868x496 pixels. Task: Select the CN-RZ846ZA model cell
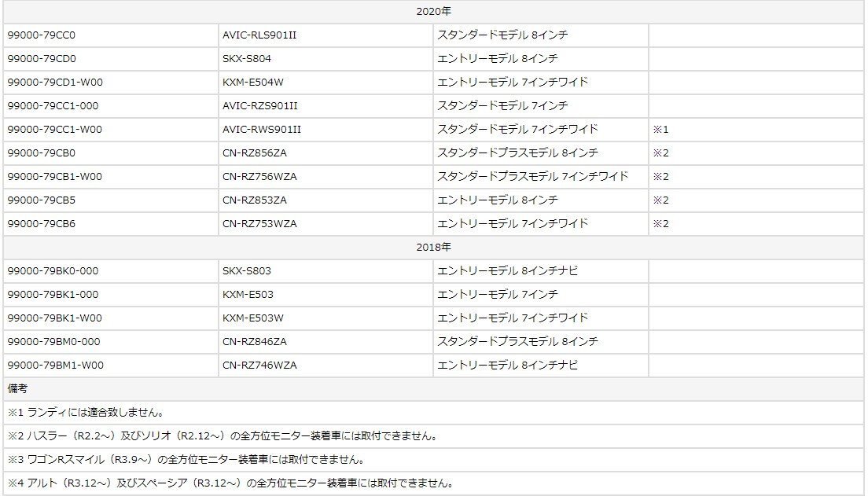pyautogui.click(x=255, y=342)
